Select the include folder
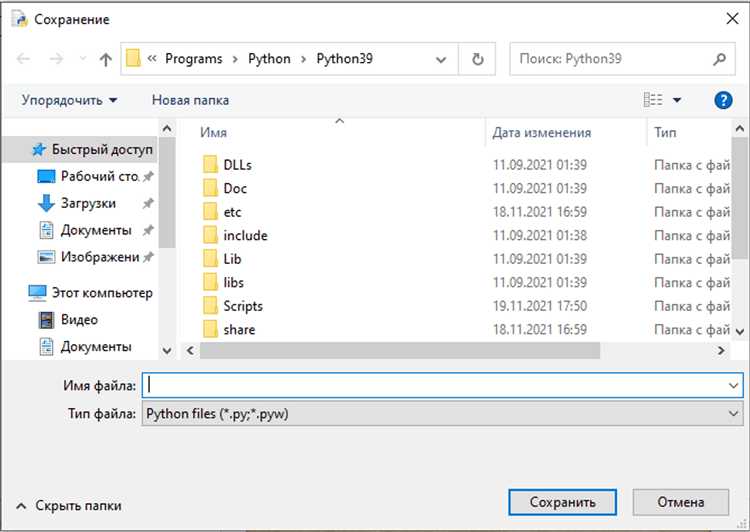 (x=235, y=235)
